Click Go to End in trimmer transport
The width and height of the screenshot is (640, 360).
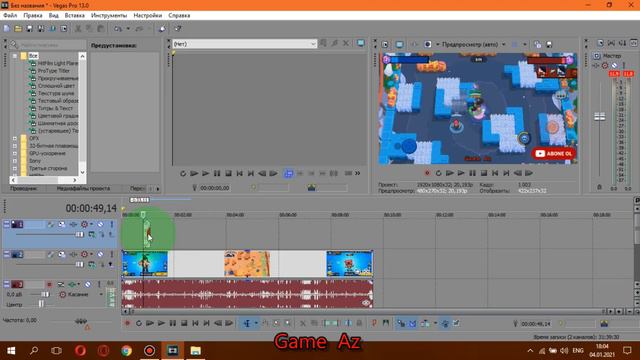251,173
